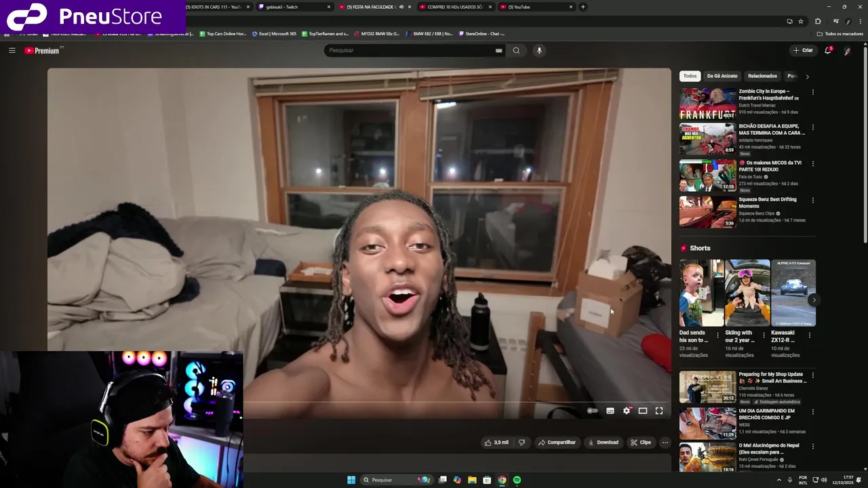This screenshot has height=488, width=868.
Task: Open options menu for Preparing for My Shop Update
Action: click(x=812, y=375)
